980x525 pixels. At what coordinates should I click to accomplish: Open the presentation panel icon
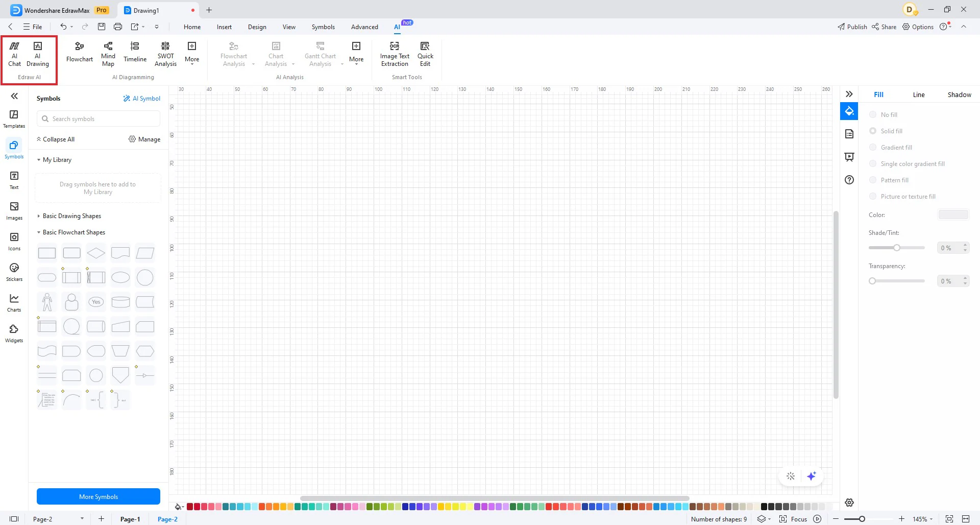(849, 157)
